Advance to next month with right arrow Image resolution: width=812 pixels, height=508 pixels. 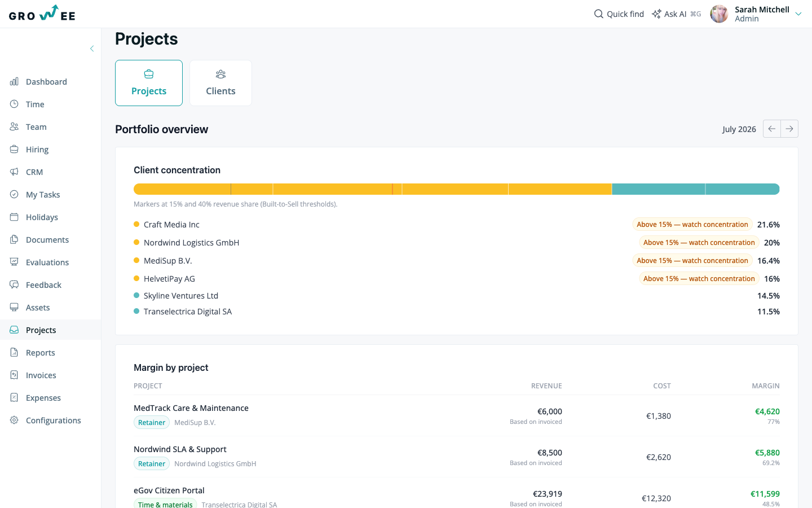[x=789, y=129]
